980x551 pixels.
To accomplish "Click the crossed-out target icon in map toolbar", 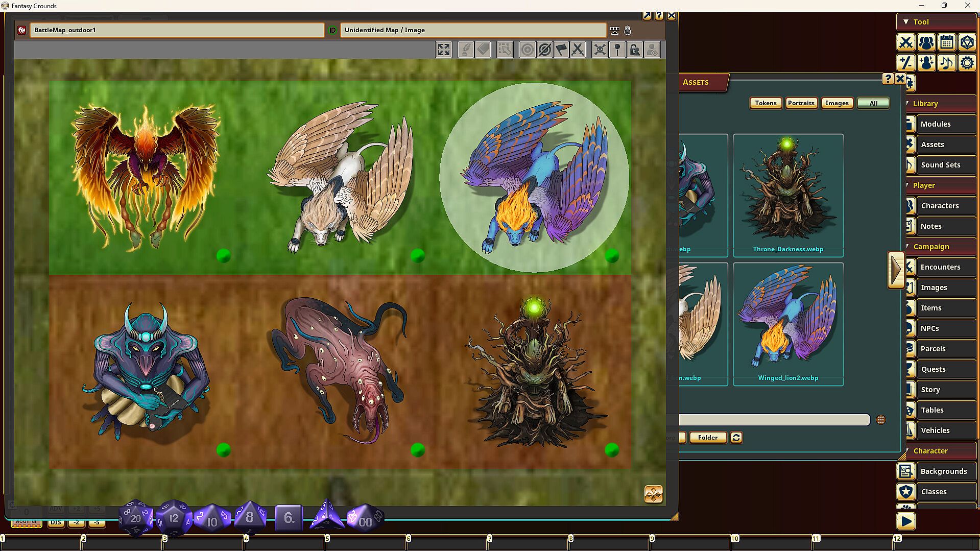I will pyautogui.click(x=544, y=50).
